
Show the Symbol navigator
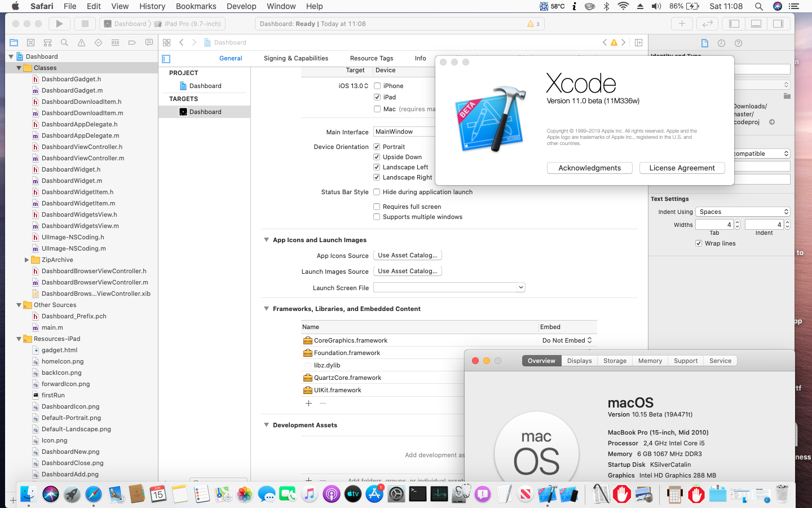tap(47, 42)
